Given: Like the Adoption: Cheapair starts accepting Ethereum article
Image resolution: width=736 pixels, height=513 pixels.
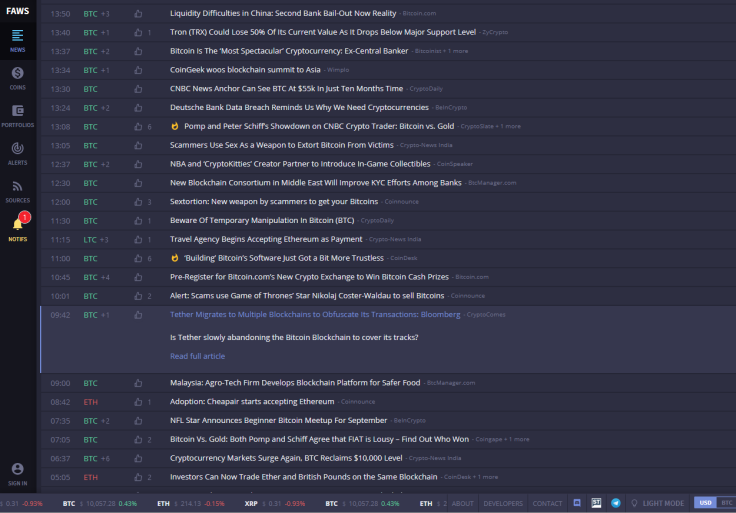Looking at the screenshot, I should pos(138,402).
